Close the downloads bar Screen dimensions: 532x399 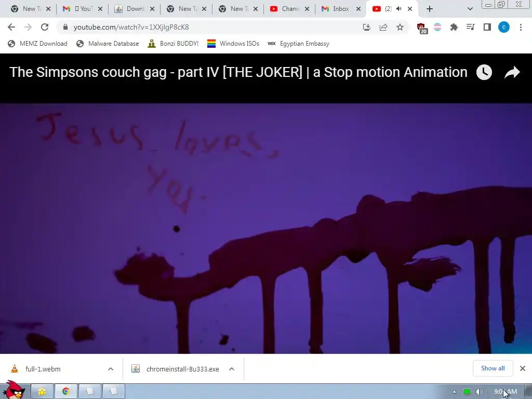523,368
